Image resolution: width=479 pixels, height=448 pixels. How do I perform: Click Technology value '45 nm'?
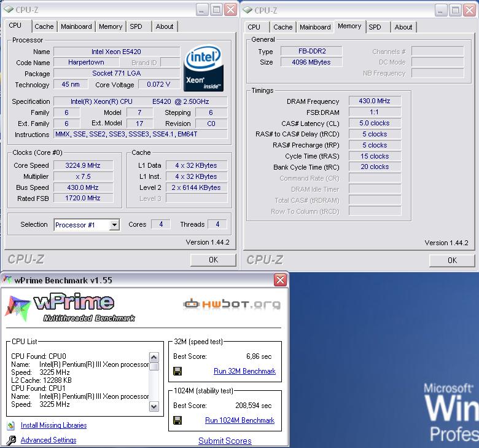pyautogui.click(x=71, y=84)
